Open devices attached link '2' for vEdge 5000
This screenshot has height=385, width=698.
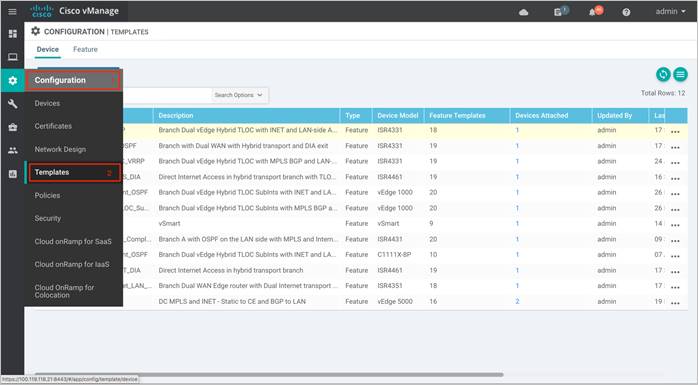[517, 301]
